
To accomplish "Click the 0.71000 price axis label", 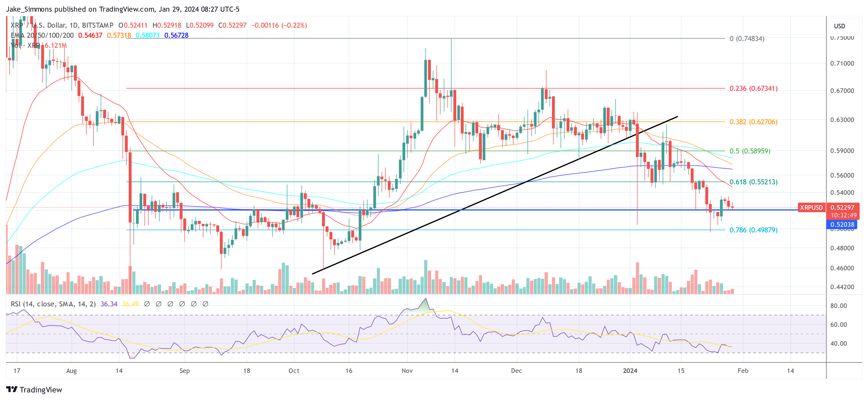I will coord(842,63).
